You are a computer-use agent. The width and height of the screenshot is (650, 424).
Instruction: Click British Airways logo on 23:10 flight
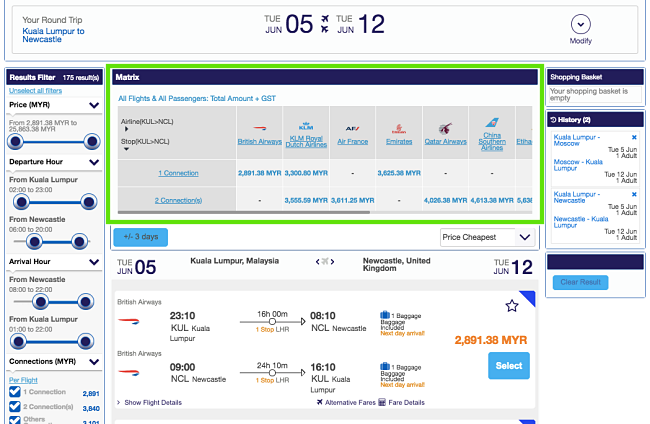pyautogui.click(x=129, y=321)
